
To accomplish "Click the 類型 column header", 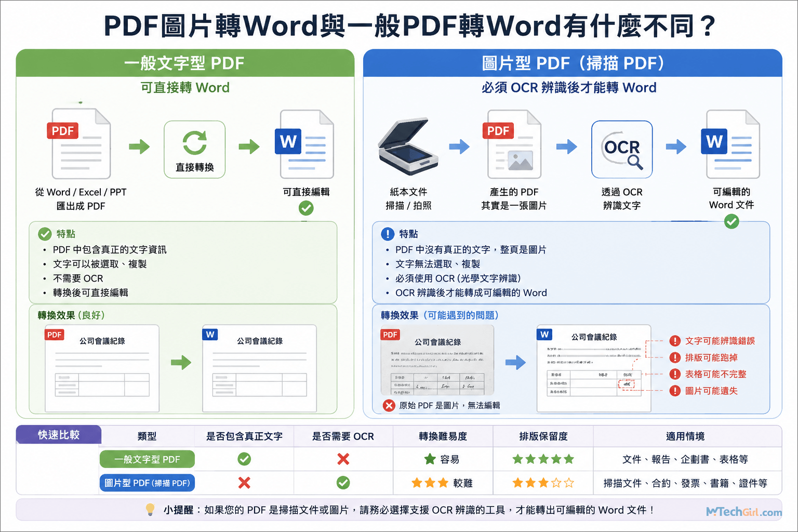I will [x=147, y=436].
